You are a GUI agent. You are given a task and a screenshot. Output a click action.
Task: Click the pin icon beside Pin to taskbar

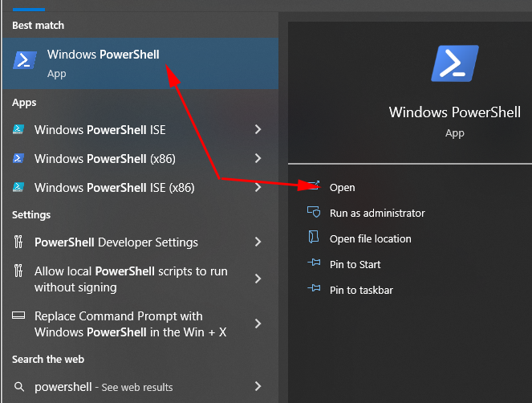314,288
